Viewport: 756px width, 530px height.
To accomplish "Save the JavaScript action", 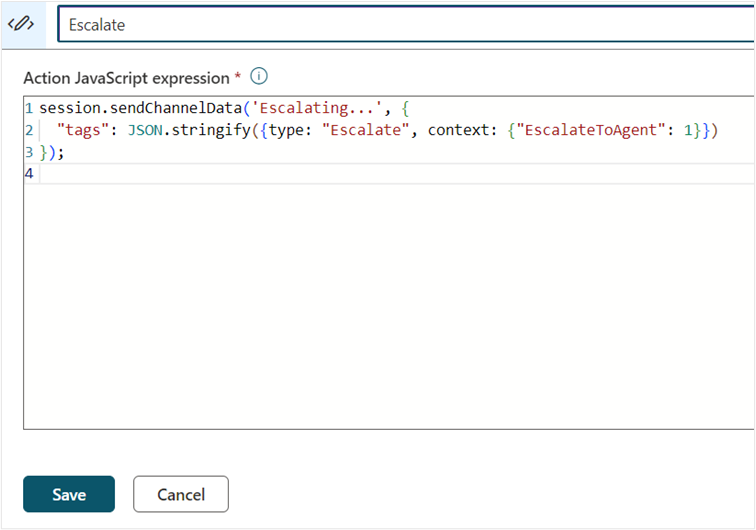I will coord(69,494).
